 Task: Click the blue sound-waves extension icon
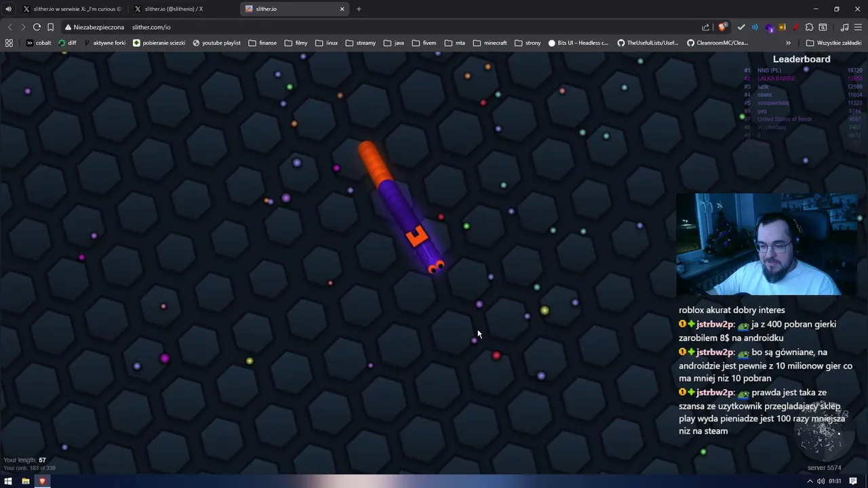(755, 27)
